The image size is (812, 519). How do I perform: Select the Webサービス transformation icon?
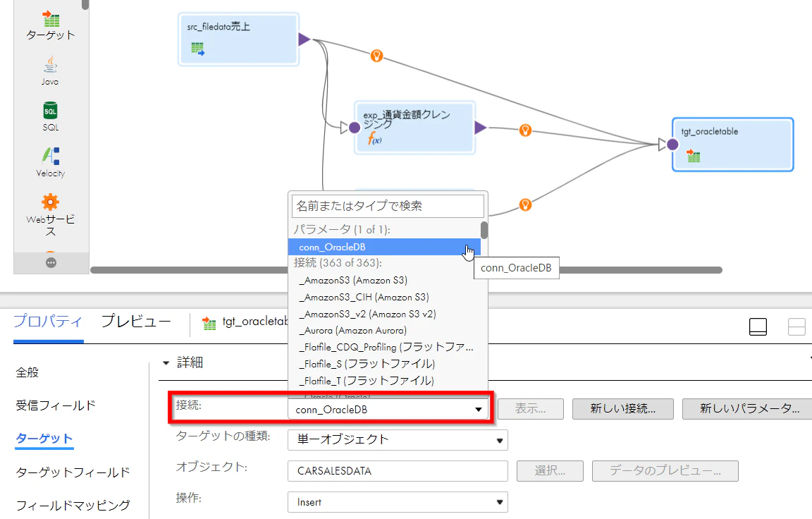tap(50, 202)
